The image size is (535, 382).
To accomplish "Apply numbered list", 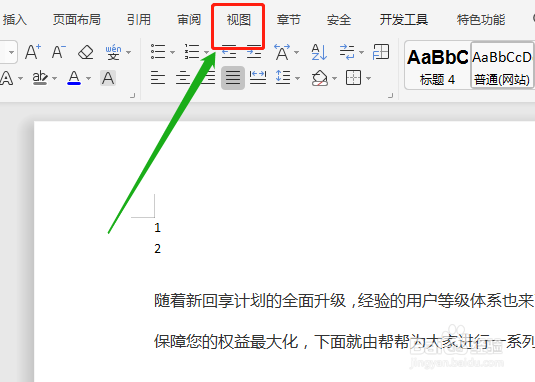I will [x=192, y=52].
